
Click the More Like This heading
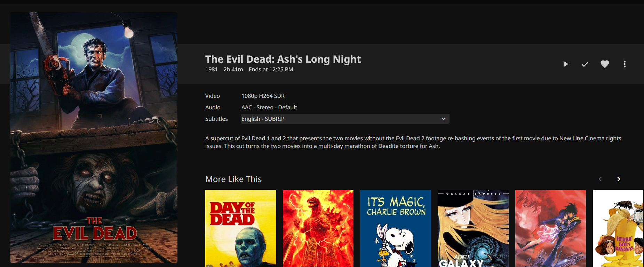tap(233, 179)
